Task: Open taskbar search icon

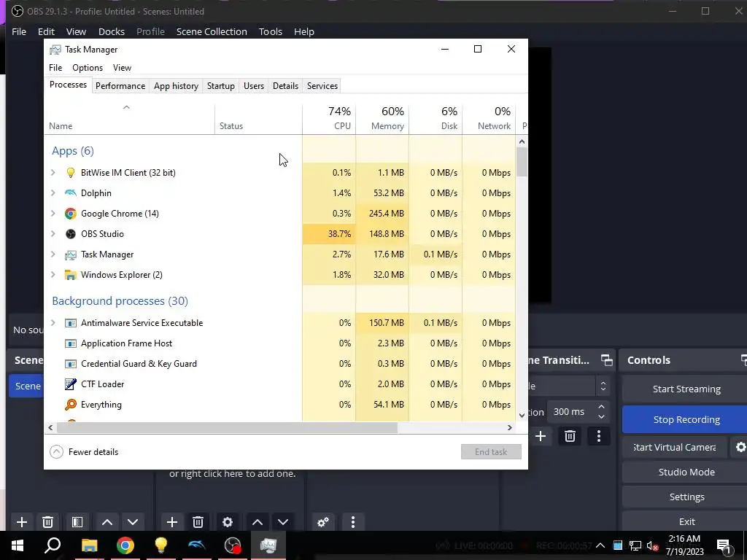Action: [53, 545]
